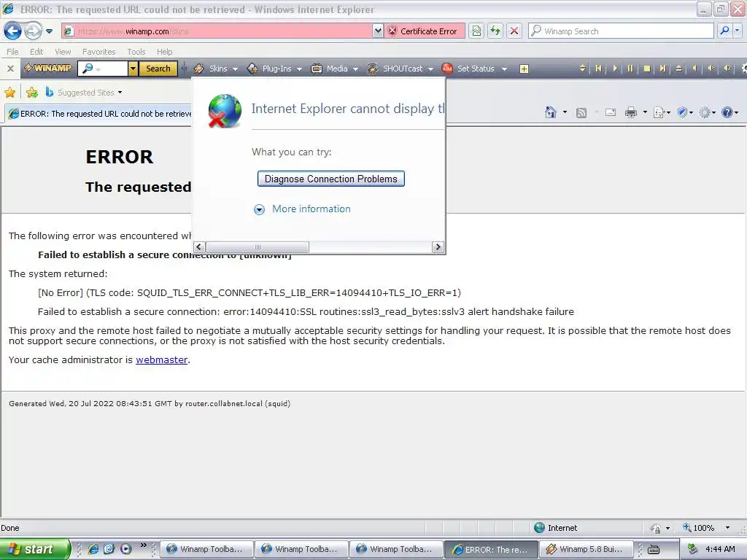Image resolution: width=747 pixels, height=560 pixels.
Task: Open Winamp 5.8 Build taskbar item
Action: tap(586, 549)
